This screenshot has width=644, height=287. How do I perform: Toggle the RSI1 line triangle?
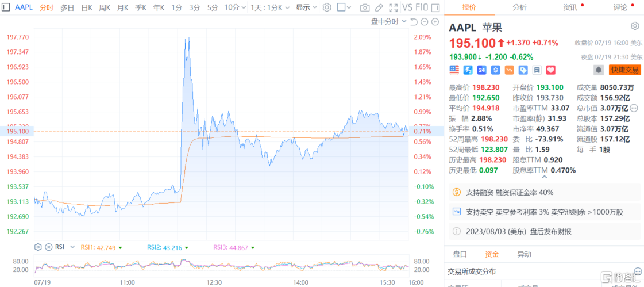click(x=120, y=247)
